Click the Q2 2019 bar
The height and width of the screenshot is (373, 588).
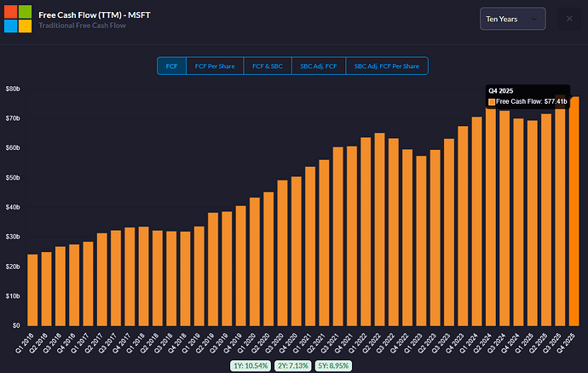click(213, 269)
